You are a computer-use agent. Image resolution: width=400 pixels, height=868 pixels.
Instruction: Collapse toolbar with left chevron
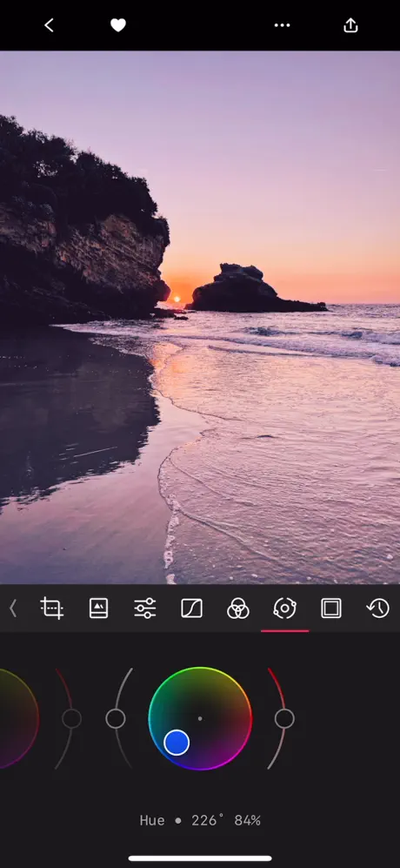(x=13, y=609)
